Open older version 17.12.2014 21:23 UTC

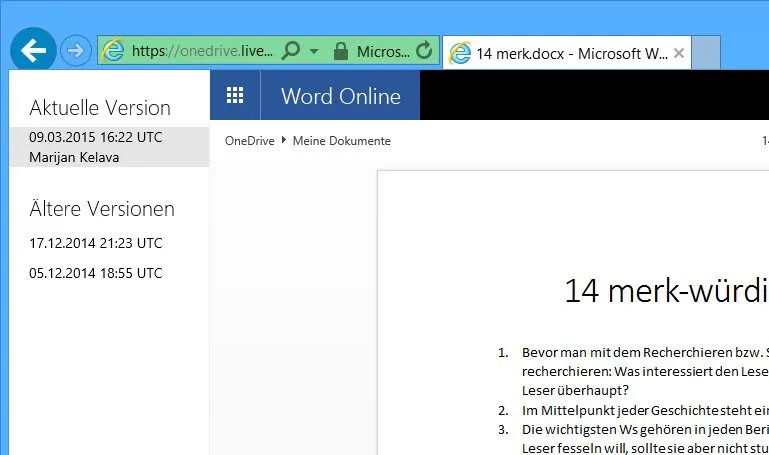[96, 243]
